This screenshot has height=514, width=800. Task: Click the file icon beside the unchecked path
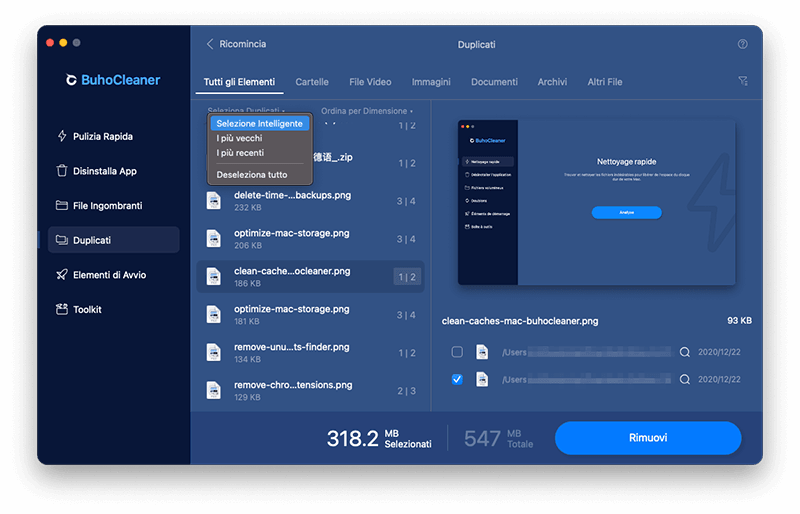pyautogui.click(x=482, y=352)
